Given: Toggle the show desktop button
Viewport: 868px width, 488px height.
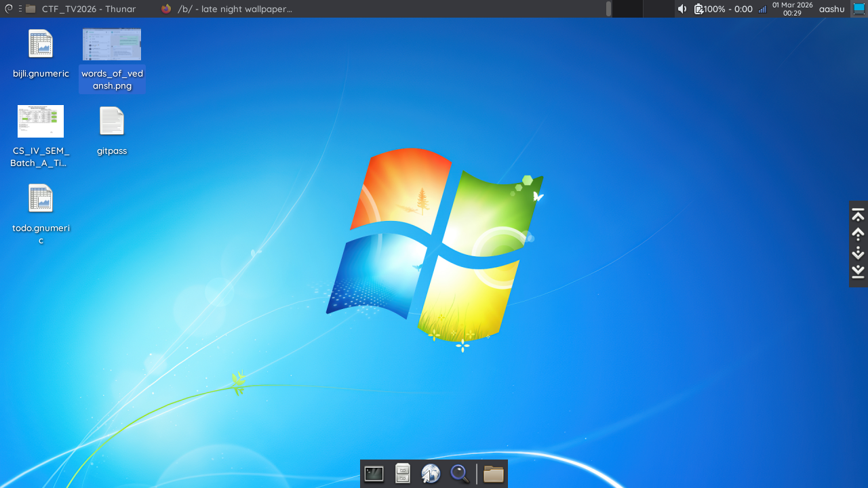Looking at the screenshot, I should [859, 9].
